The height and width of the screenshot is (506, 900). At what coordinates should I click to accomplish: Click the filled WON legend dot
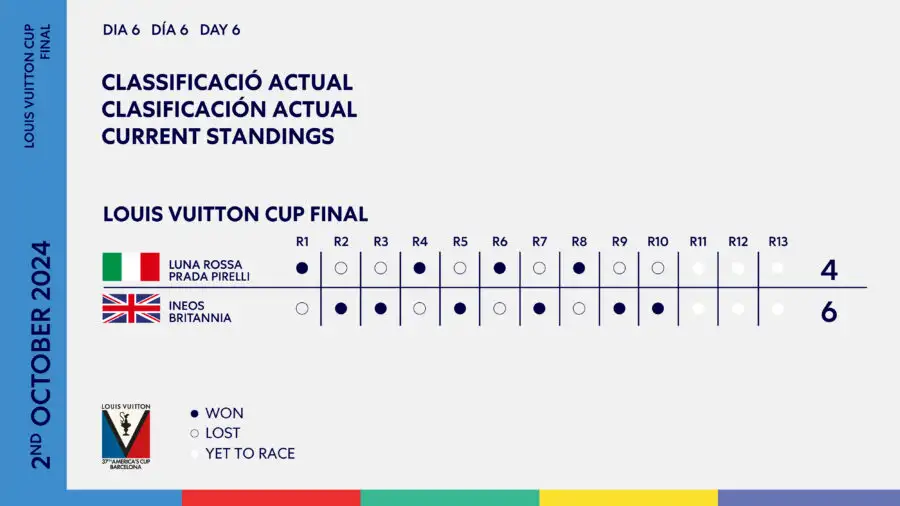tap(194, 413)
